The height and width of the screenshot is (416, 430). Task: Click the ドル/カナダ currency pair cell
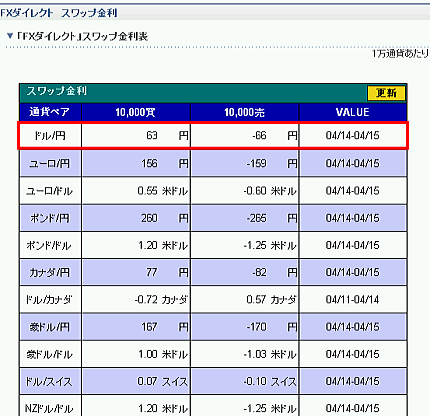pos(50,300)
